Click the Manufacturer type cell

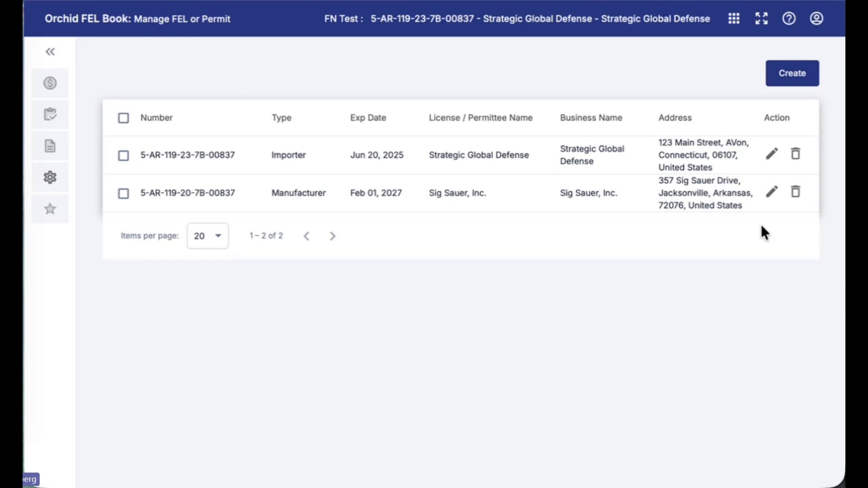(x=298, y=193)
